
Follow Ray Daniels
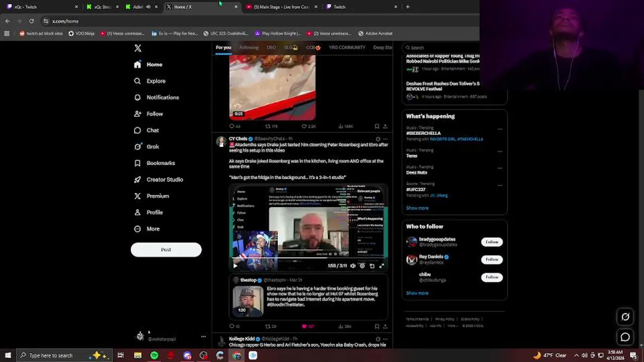coord(492,259)
